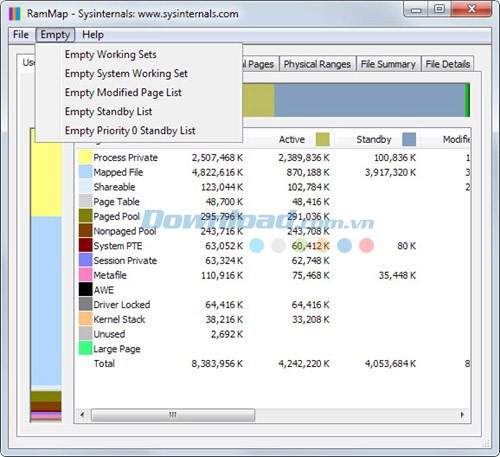
Task: Click the Total row label
Action: point(104,363)
